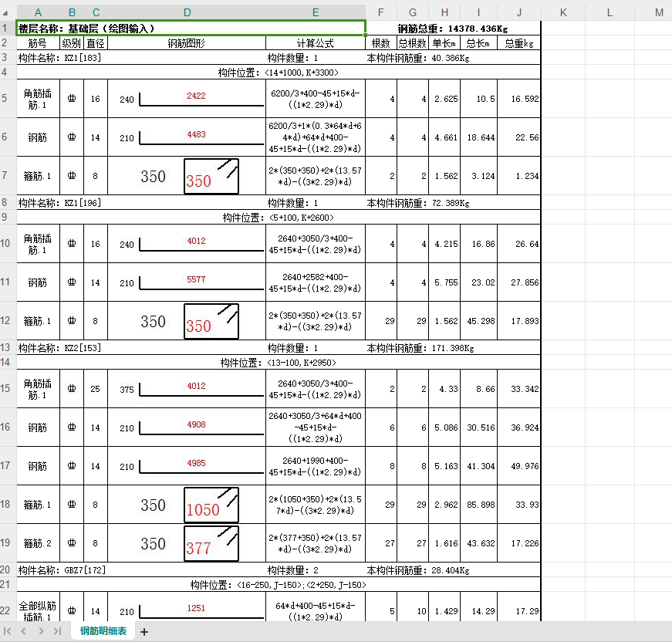
Task: Click cell 构件名称: KZ2[153]
Action: click(x=60, y=347)
